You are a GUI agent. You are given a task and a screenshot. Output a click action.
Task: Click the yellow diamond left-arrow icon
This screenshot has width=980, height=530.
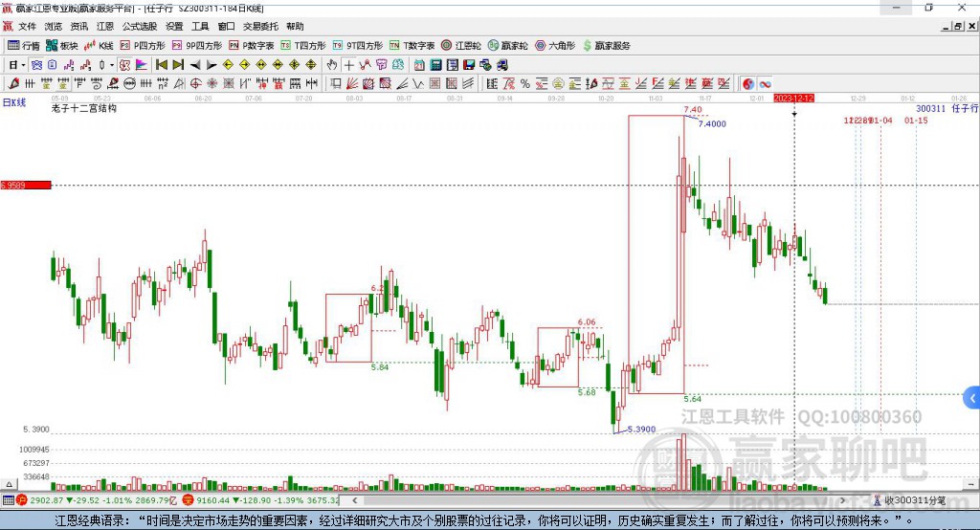pos(228,65)
